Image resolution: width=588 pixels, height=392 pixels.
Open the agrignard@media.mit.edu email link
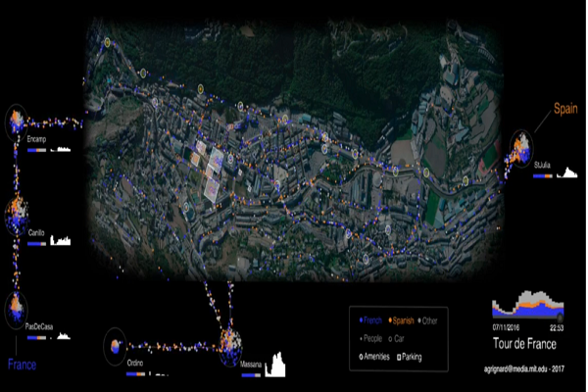coord(524,369)
